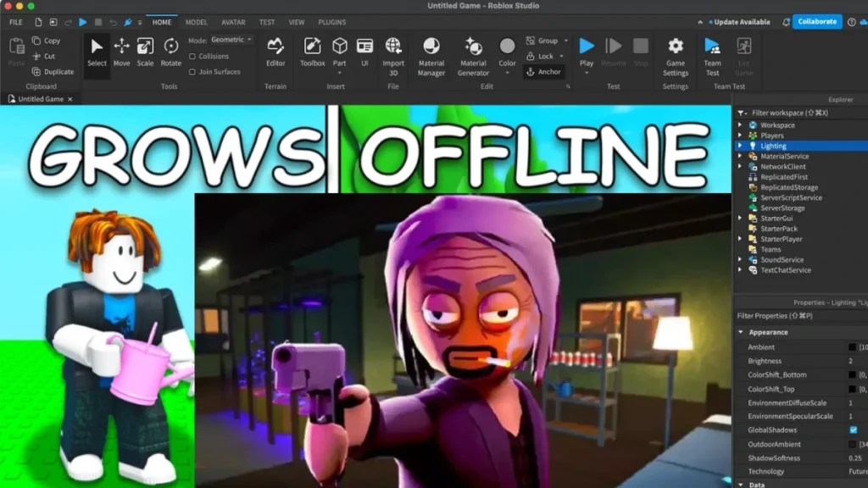Click the Ambient color swatch
The height and width of the screenshot is (488, 868).
(853, 347)
